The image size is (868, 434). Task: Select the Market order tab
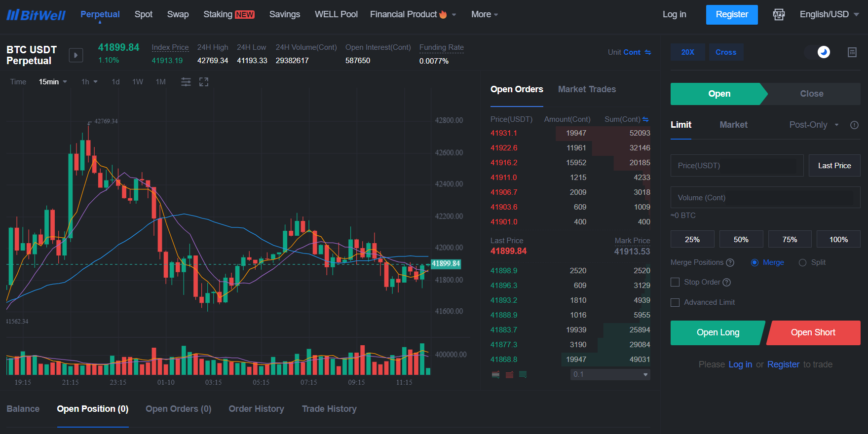tap(733, 125)
